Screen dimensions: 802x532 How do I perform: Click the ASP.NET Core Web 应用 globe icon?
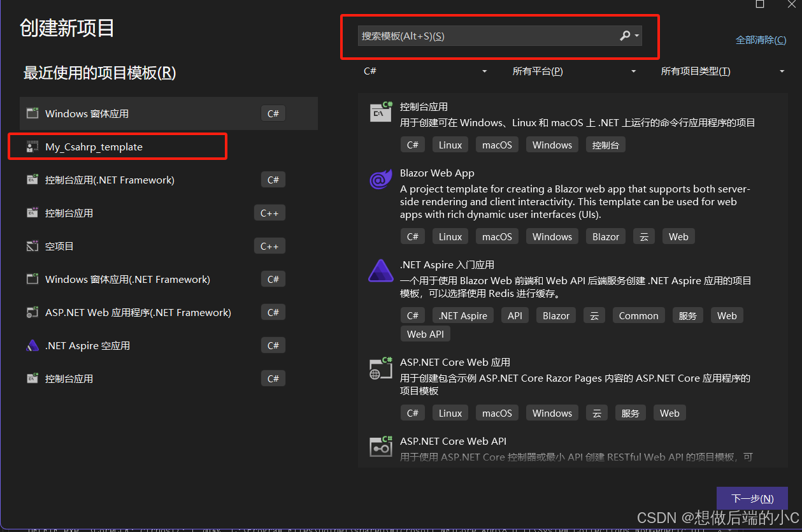click(x=381, y=368)
